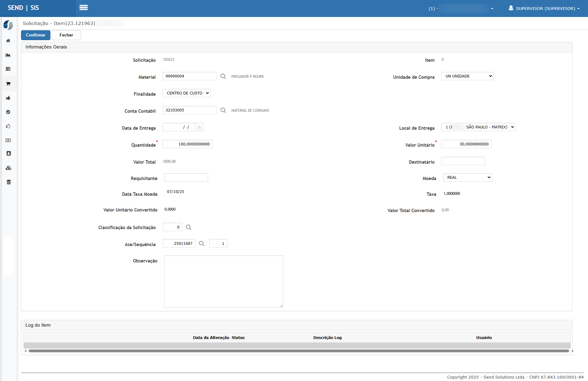Screen dimensions: 588x381
Task: Open the Finalidade dropdown
Action: (186, 93)
